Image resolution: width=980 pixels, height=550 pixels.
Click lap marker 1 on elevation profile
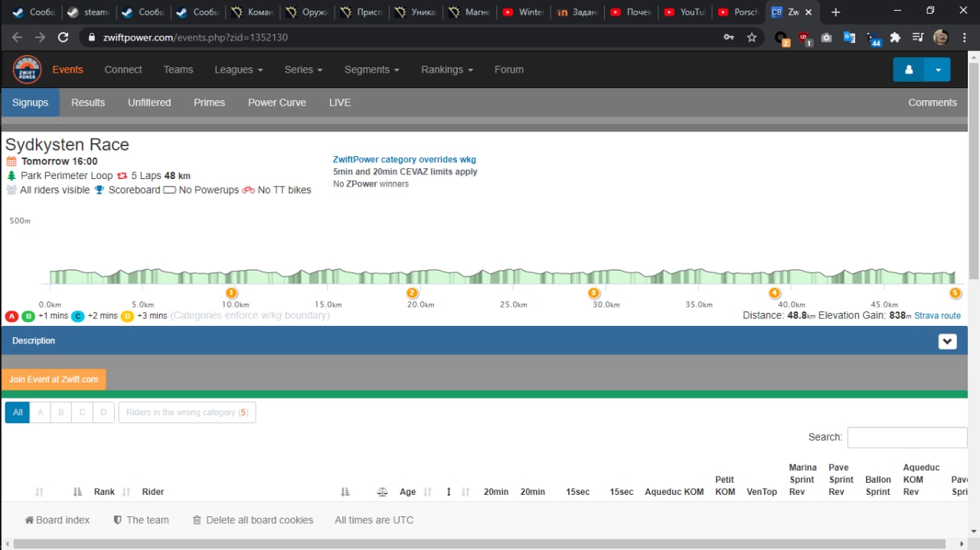pos(231,293)
